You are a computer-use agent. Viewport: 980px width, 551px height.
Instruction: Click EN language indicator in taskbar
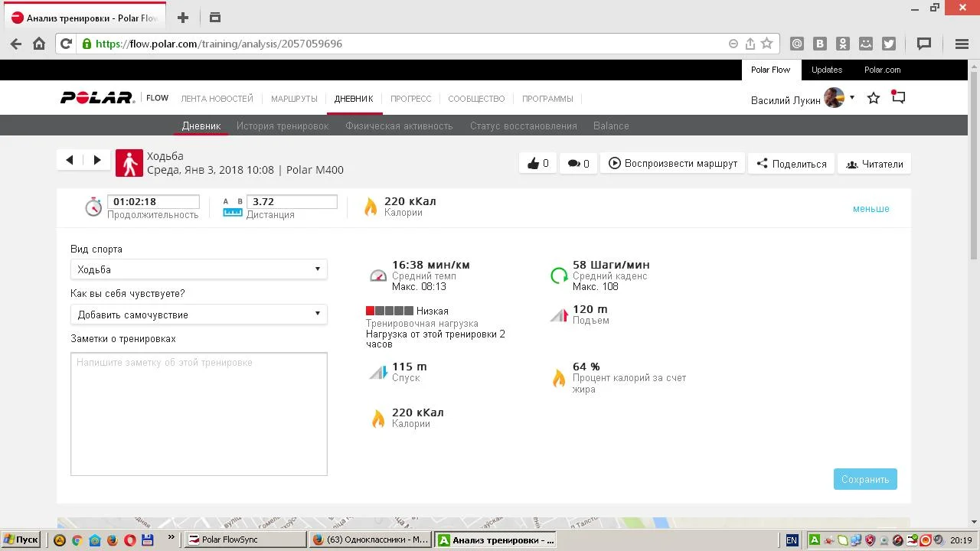[792, 540]
